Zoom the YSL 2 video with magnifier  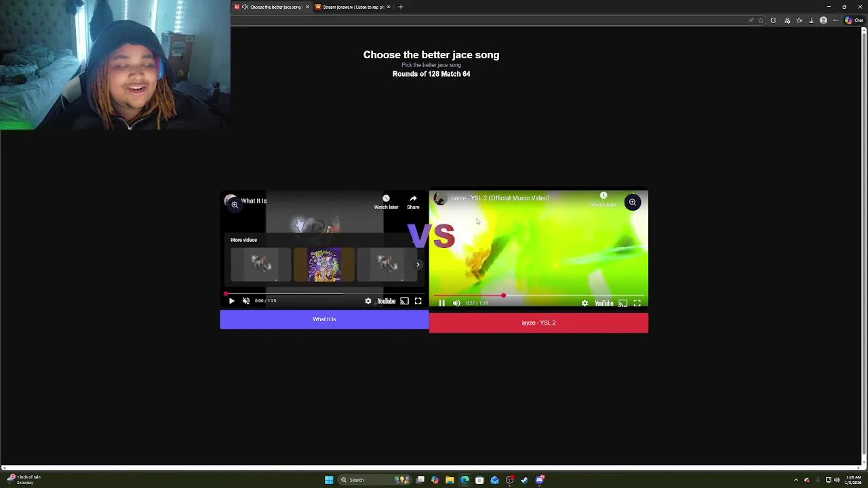point(632,202)
